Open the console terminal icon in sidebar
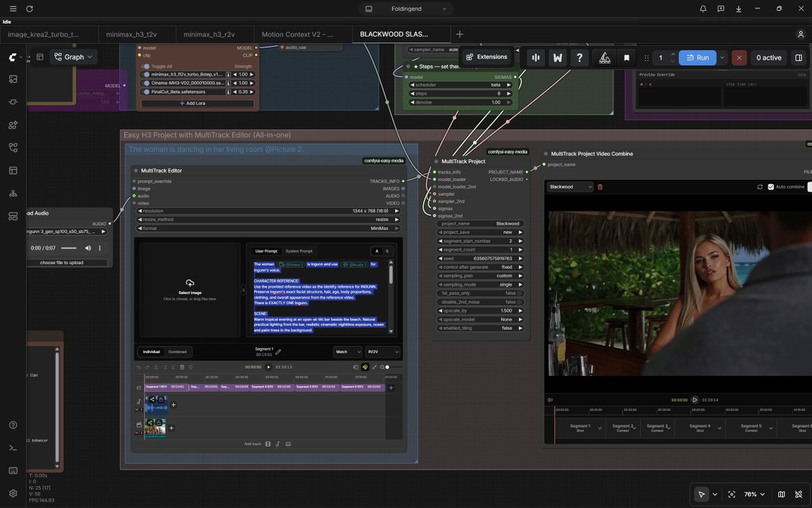Screen dimensions: 812x508 13,448
